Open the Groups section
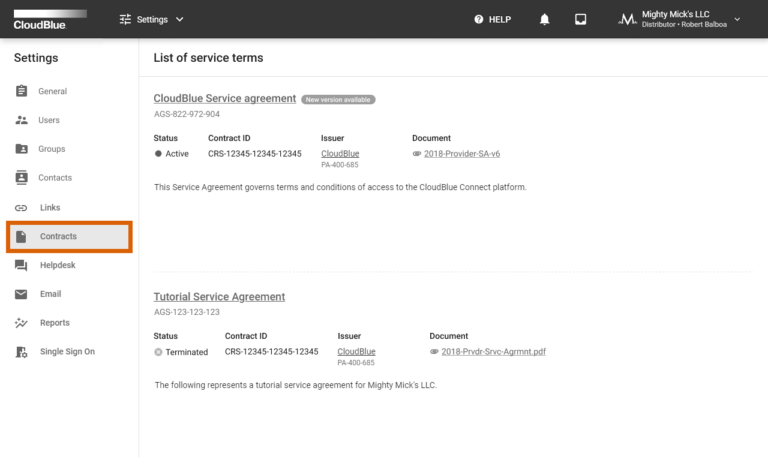The width and height of the screenshot is (768, 457). click(51, 149)
